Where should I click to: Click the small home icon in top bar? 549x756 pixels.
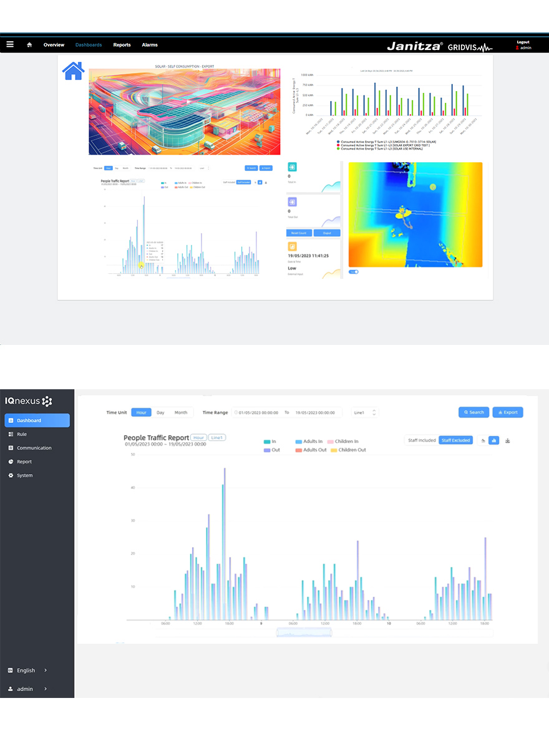29,45
